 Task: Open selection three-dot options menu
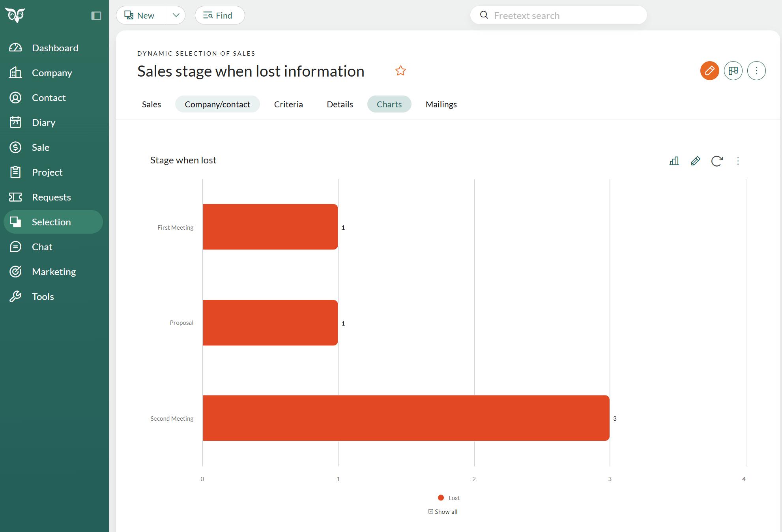point(756,71)
